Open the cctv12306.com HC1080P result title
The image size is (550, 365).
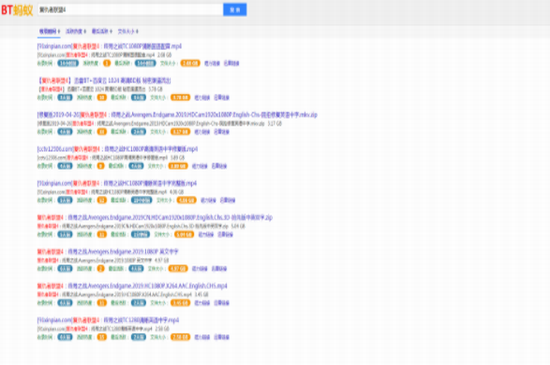tap(118, 149)
